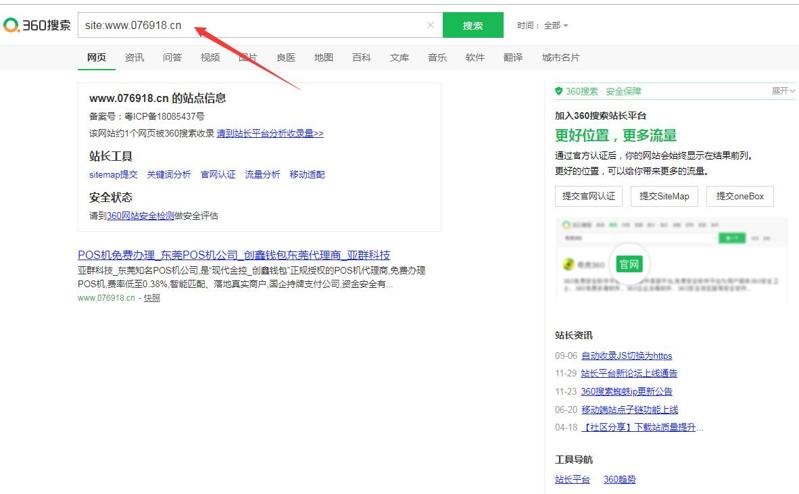Open news link 自动收录JS切换为https

tap(627, 355)
